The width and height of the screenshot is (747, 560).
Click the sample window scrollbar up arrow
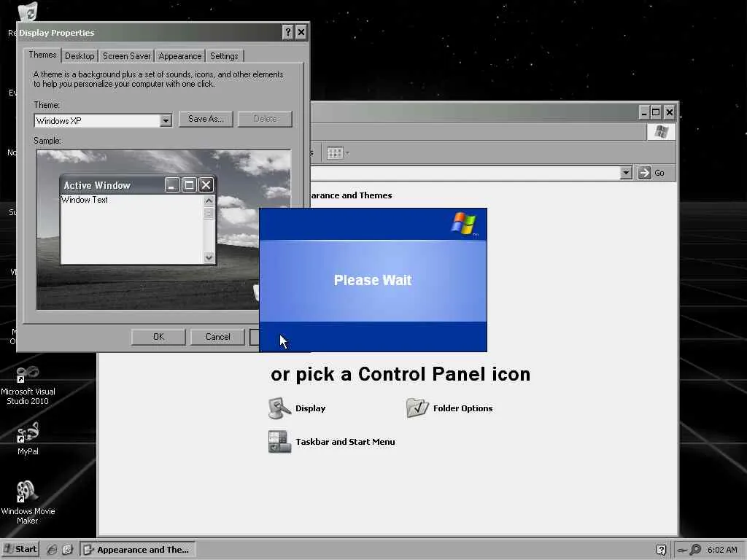click(x=209, y=201)
